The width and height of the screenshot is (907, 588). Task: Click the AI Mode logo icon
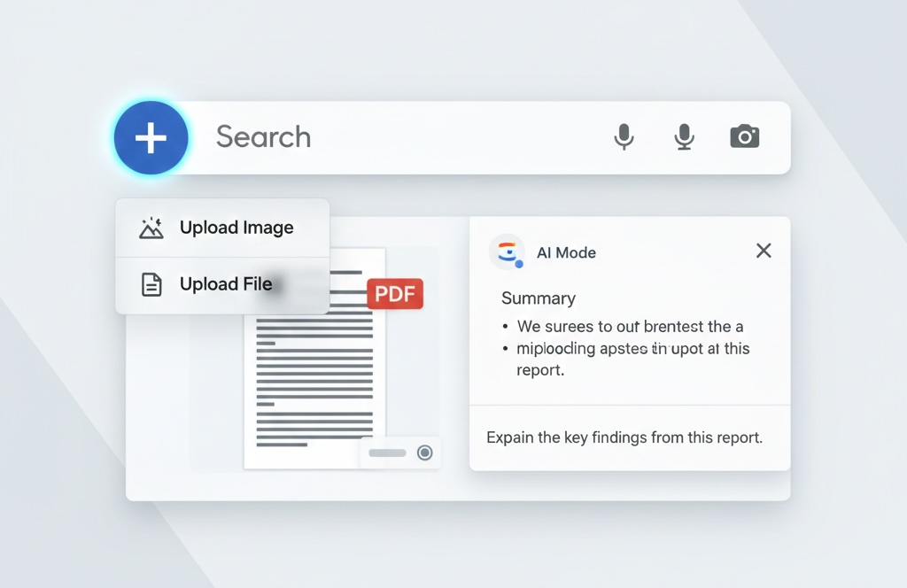pyautogui.click(x=507, y=252)
